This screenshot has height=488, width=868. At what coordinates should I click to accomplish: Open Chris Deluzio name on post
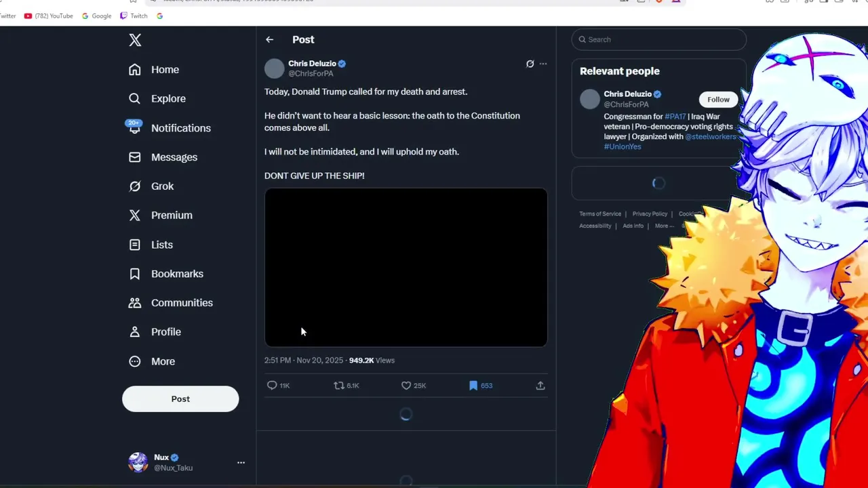pos(312,64)
